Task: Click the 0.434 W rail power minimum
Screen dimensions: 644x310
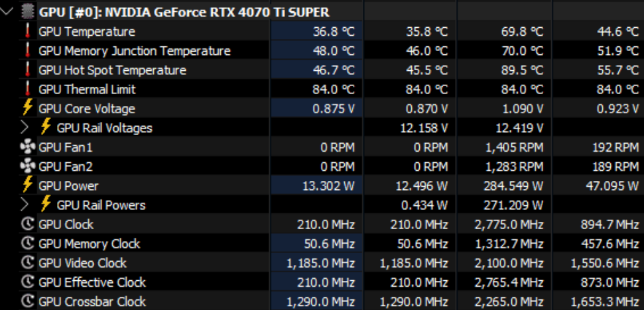Action: [424, 205]
